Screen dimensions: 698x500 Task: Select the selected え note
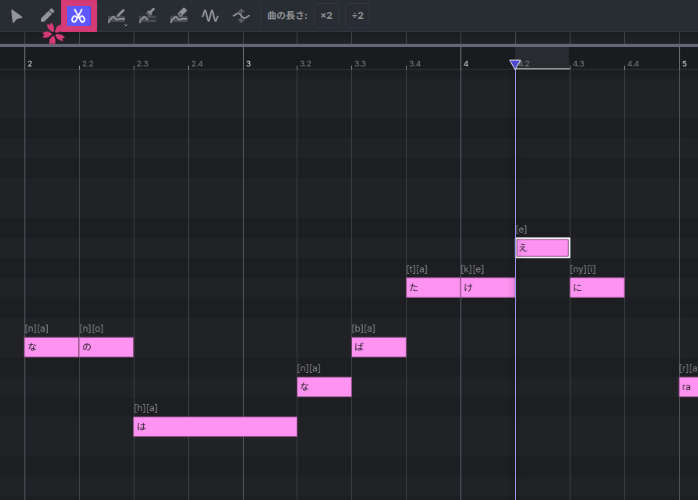click(542, 248)
